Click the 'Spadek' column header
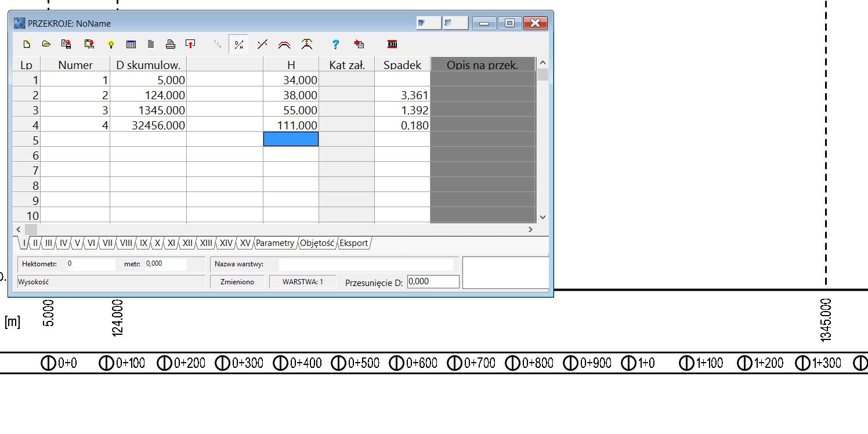This screenshot has height=434, width=868. (403, 64)
